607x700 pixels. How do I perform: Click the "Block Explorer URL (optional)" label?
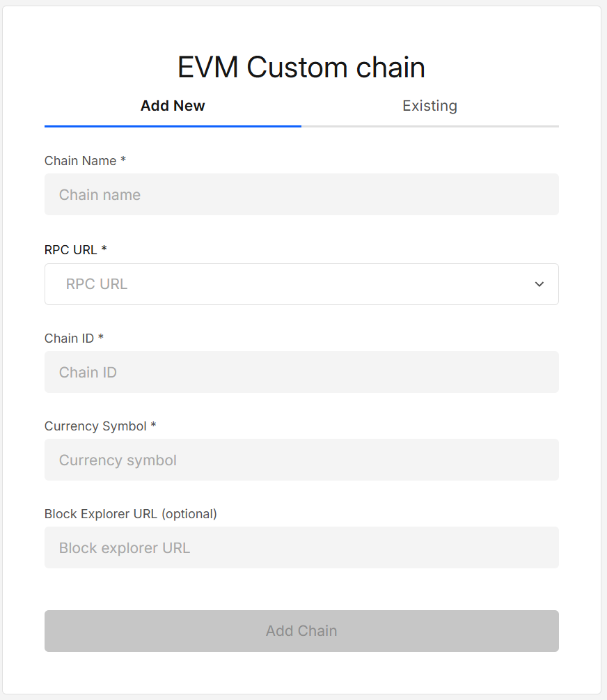click(x=131, y=514)
